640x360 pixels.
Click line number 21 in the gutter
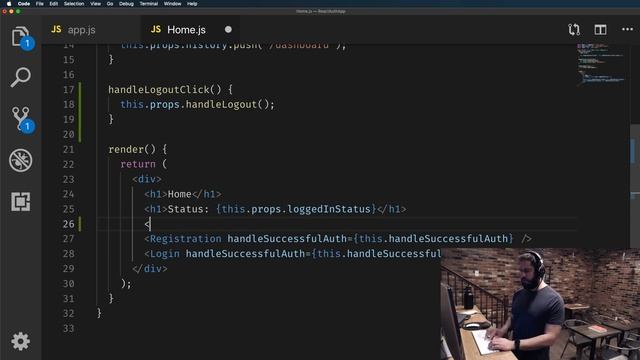pyautogui.click(x=69, y=149)
